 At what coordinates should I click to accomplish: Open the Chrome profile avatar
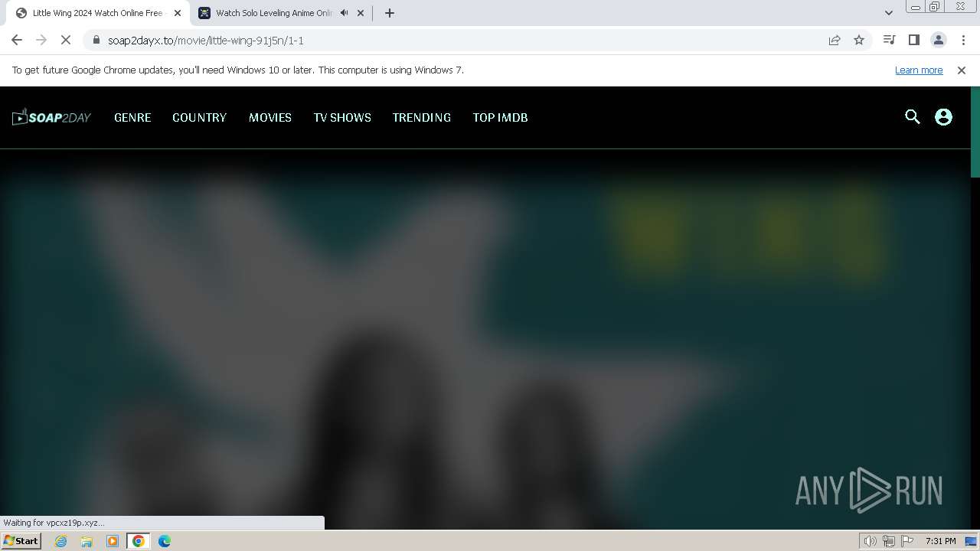coord(938,40)
